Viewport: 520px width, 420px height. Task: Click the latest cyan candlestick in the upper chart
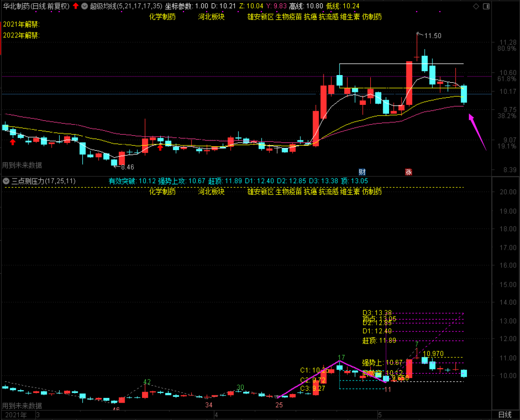pyautogui.click(x=464, y=94)
